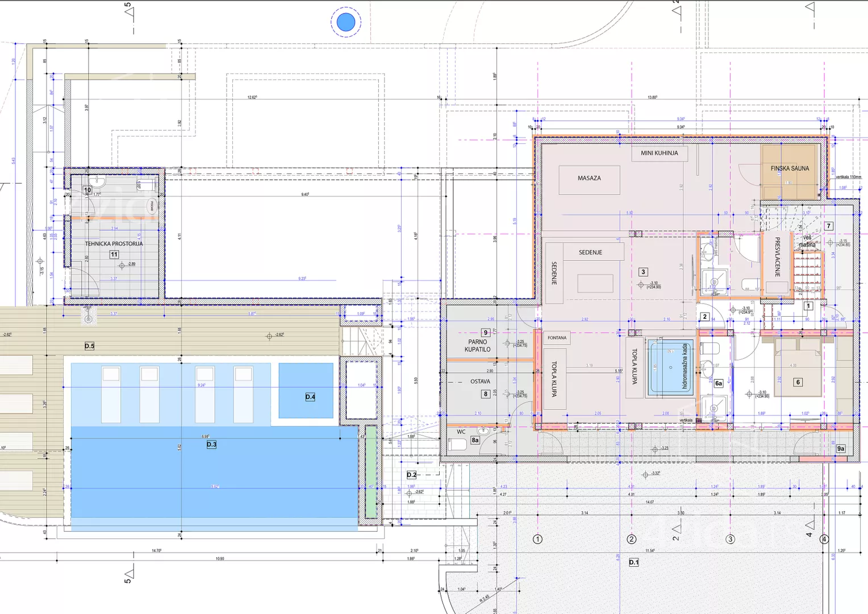This screenshot has width=868, height=614.
Task: Select the MINI KUHINJA label
Action: click(659, 153)
